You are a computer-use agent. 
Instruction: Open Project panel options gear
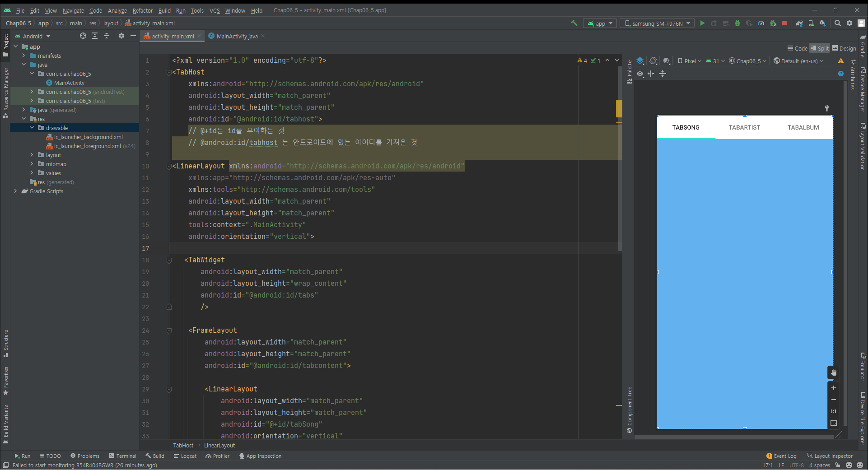click(x=121, y=36)
